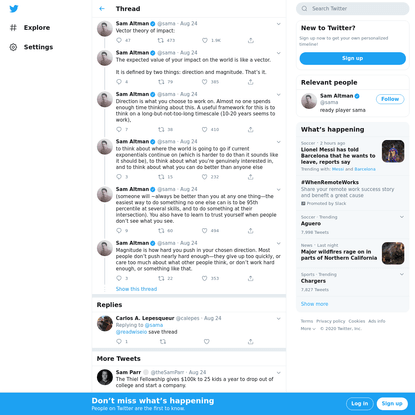The width and height of the screenshot is (415, 415).
Task: Share the "Direction is what you choose" tweet
Action: tap(251, 129)
